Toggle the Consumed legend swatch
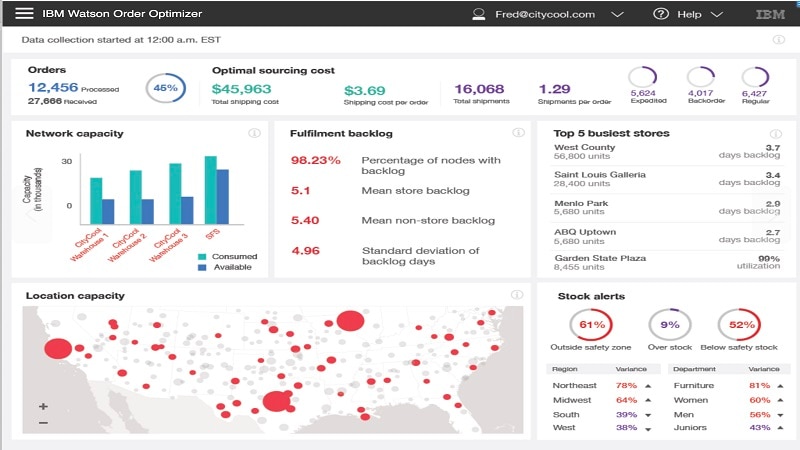 tap(202, 257)
